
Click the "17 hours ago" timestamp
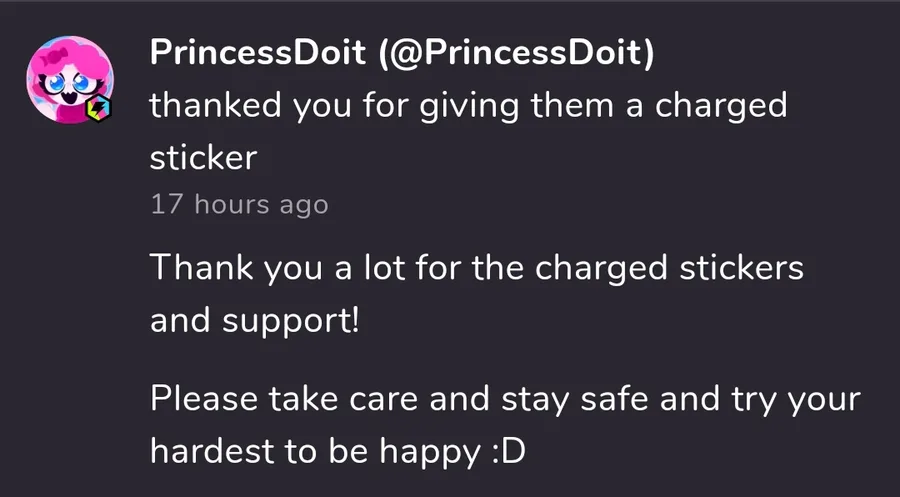click(239, 205)
